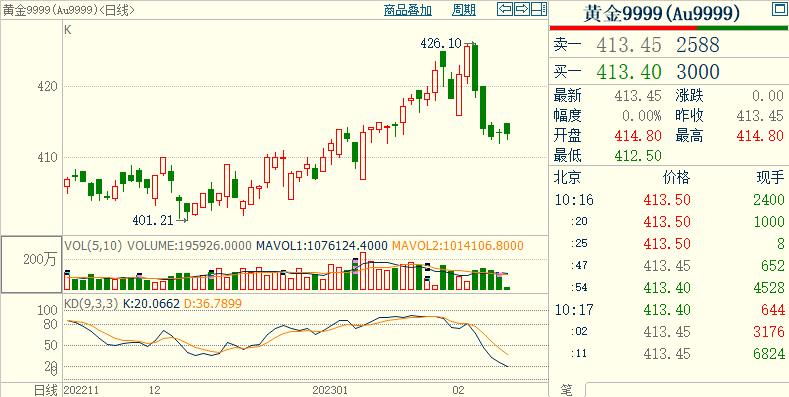Viewport: 789px width, 397px height.
Task: Click the 401.21 low price marker
Action: [153, 220]
